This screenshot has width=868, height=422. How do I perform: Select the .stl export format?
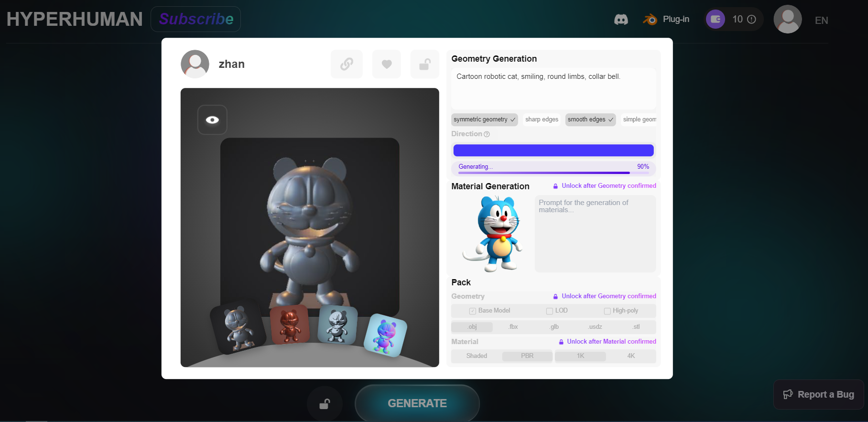[636, 327]
